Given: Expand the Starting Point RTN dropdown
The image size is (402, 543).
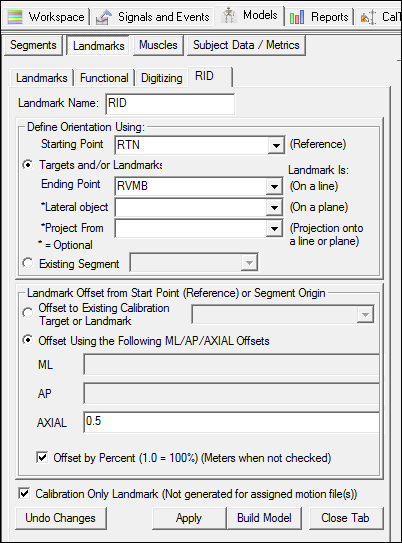Looking at the screenshot, I should (276, 145).
